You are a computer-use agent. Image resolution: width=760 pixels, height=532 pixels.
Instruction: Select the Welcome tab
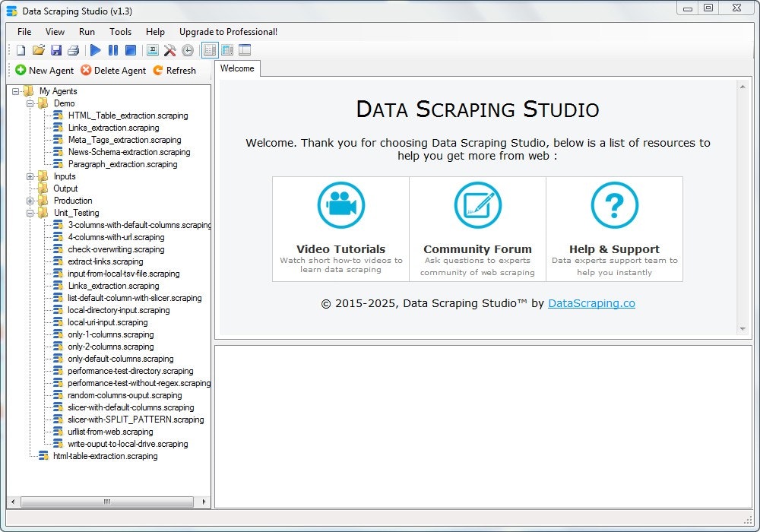tap(237, 68)
